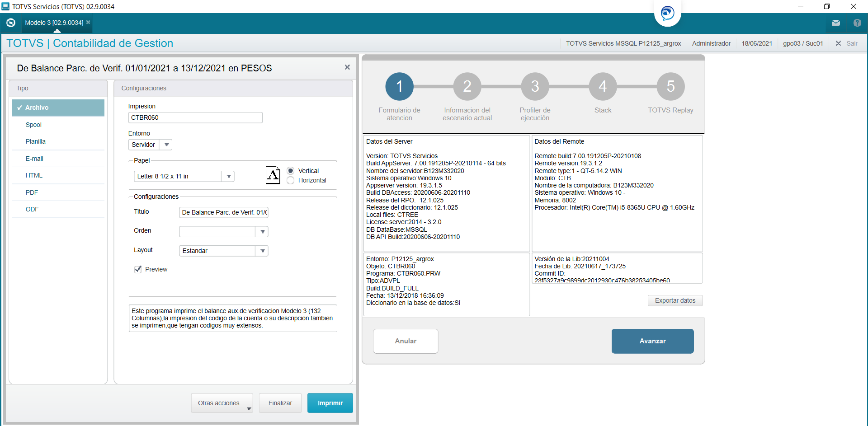Expand the Otras acciones menu button
868x426 pixels.
click(222, 403)
